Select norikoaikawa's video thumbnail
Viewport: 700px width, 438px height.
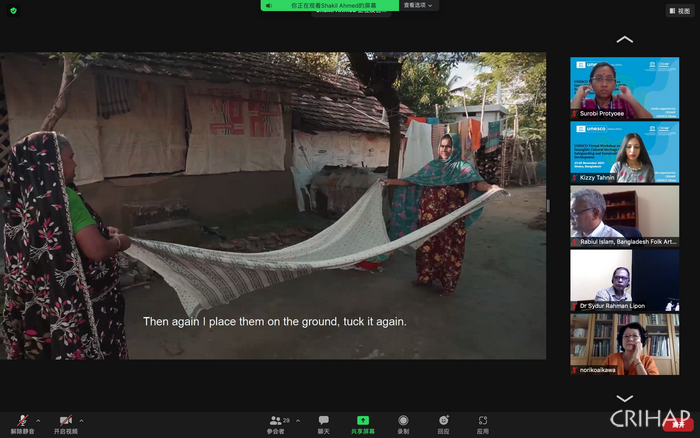(x=624, y=344)
